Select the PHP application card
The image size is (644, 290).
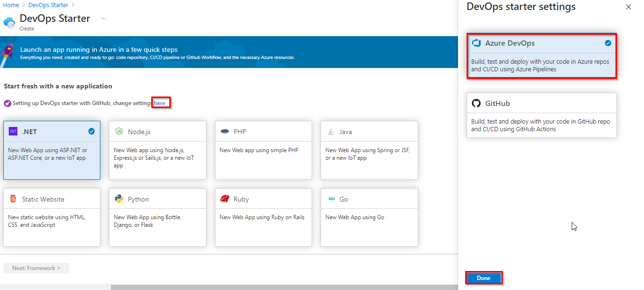pyautogui.click(x=263, y=150)
